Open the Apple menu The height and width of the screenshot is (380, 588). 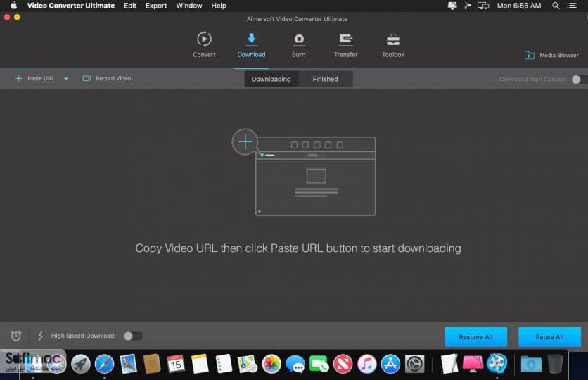[13, 6]
